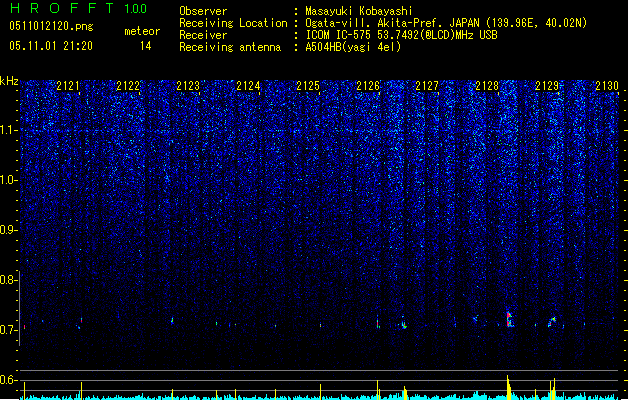This screenshot has height=400, width=629.
Task: Click the 'Receiver' field label
Action: click(203, 35)
